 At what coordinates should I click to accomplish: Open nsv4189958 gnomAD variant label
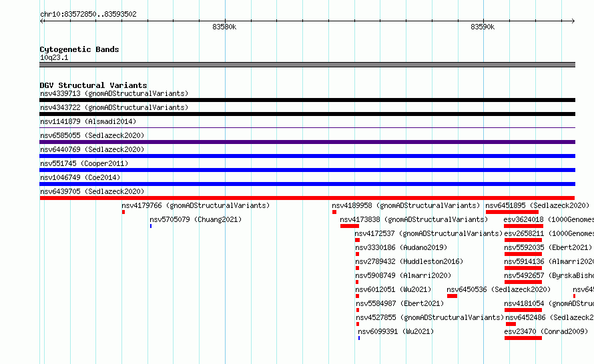(x=406, y=205)
